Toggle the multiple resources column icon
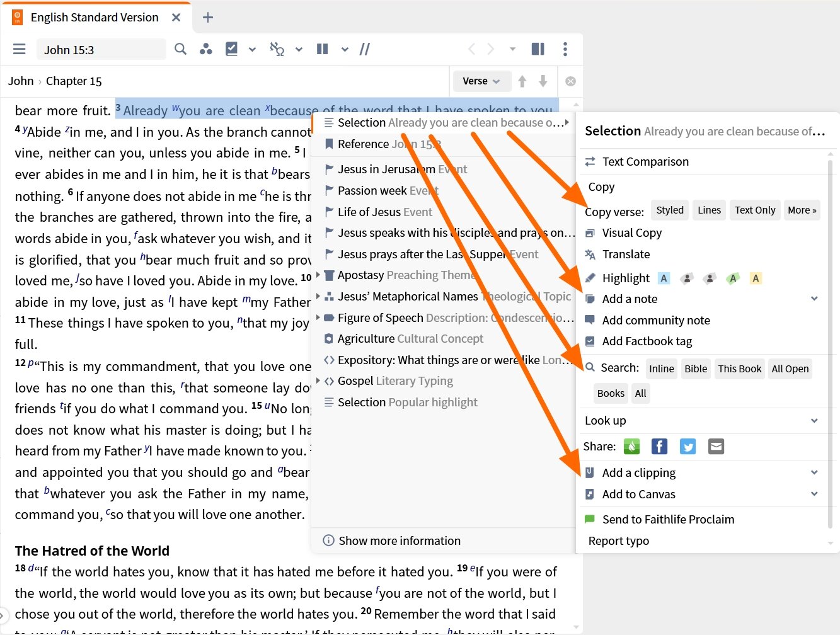 [323, 49]
